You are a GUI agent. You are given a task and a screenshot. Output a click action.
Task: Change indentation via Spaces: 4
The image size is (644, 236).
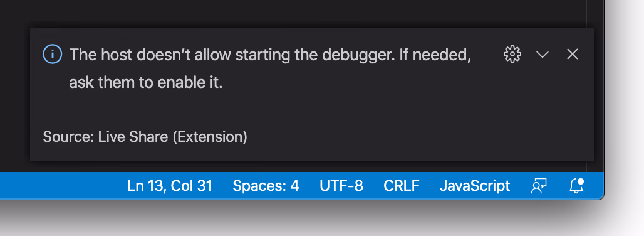(x=266, y=186)
